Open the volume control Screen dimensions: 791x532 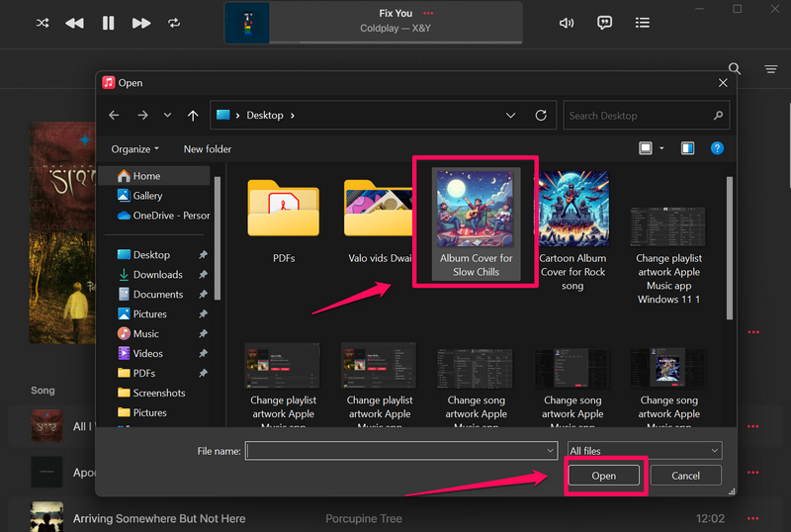[567, 23]
